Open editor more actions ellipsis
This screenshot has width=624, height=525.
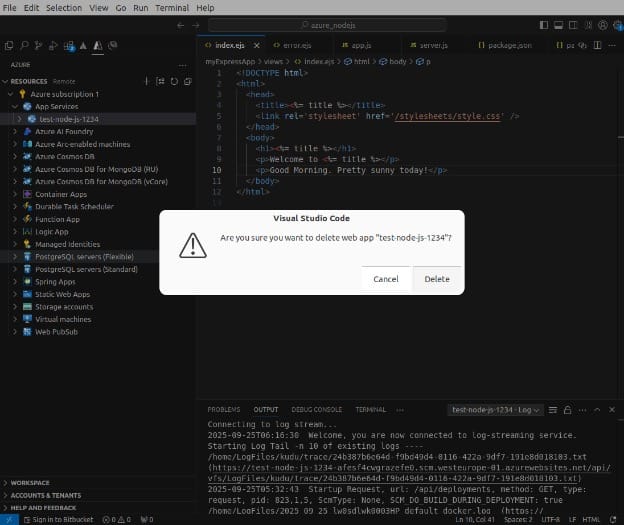612,45
